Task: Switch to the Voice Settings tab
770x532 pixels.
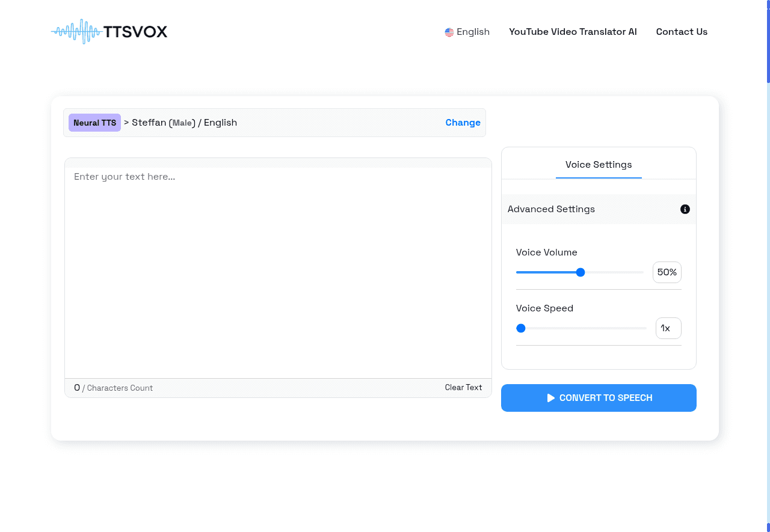Action: [599, 164]
